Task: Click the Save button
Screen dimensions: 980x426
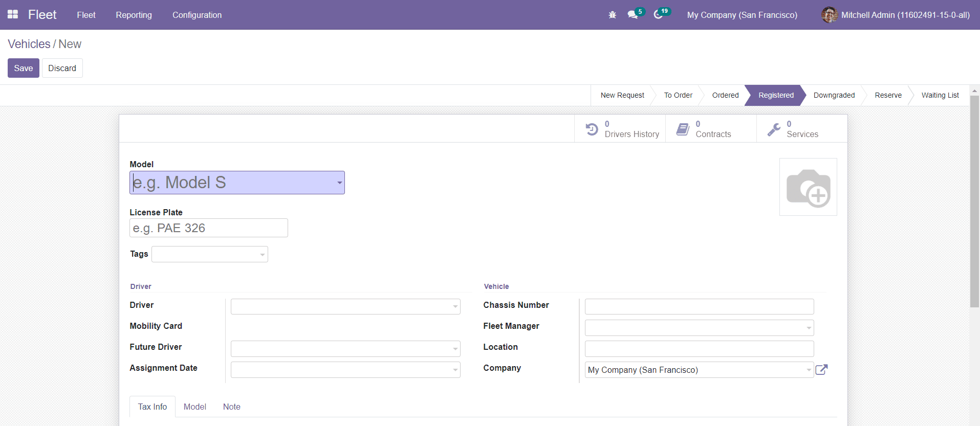Action: (24, 68)
